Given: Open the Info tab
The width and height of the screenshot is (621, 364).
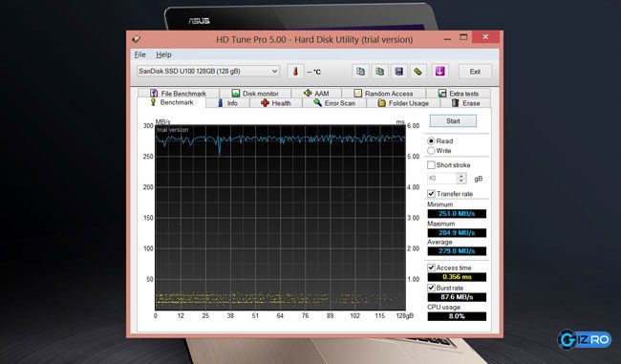Looking at the screenshot, I should pyautogui.click(x=227, y=103).
